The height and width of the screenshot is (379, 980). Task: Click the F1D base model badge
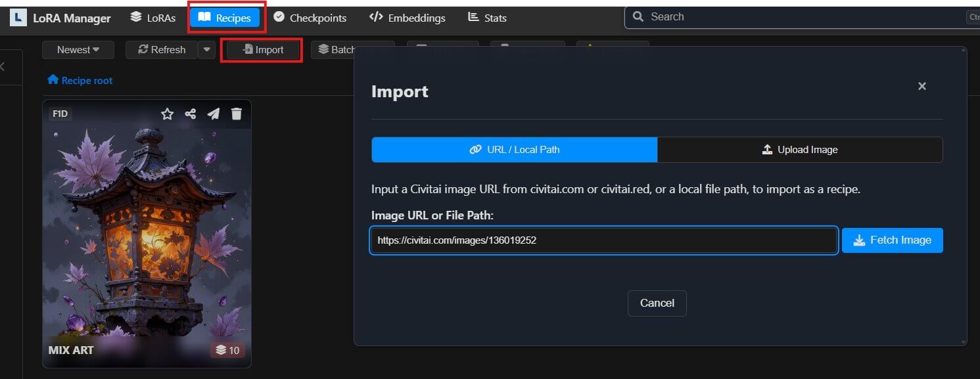click(60, 114)
